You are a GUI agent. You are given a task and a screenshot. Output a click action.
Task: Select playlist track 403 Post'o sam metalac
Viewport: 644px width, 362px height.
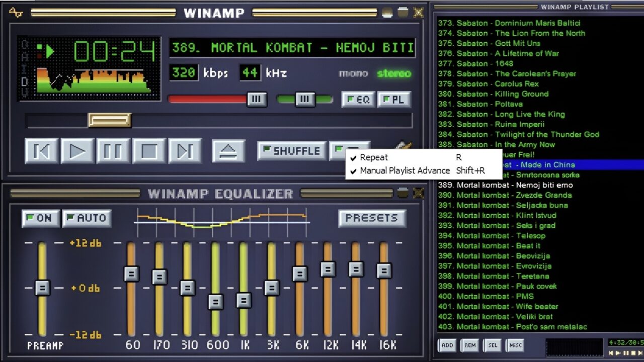pyautogui.click(x=512, y=327)
